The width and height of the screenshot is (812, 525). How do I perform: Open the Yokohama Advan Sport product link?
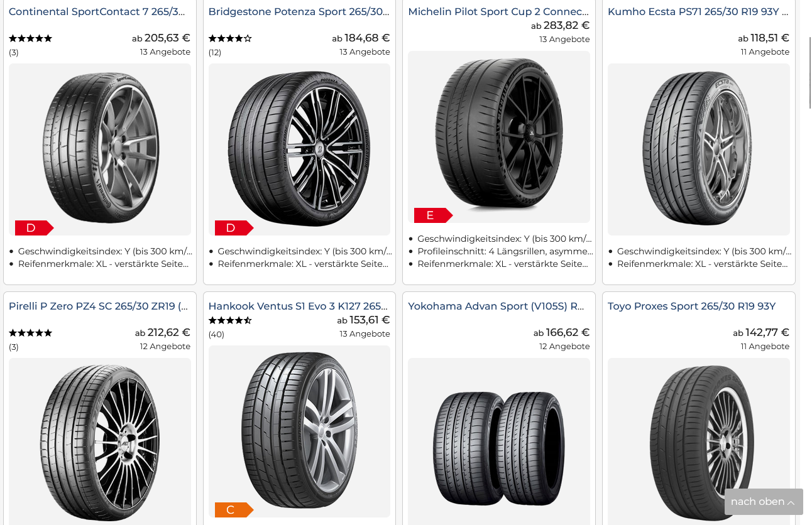(x=496, y=306)
